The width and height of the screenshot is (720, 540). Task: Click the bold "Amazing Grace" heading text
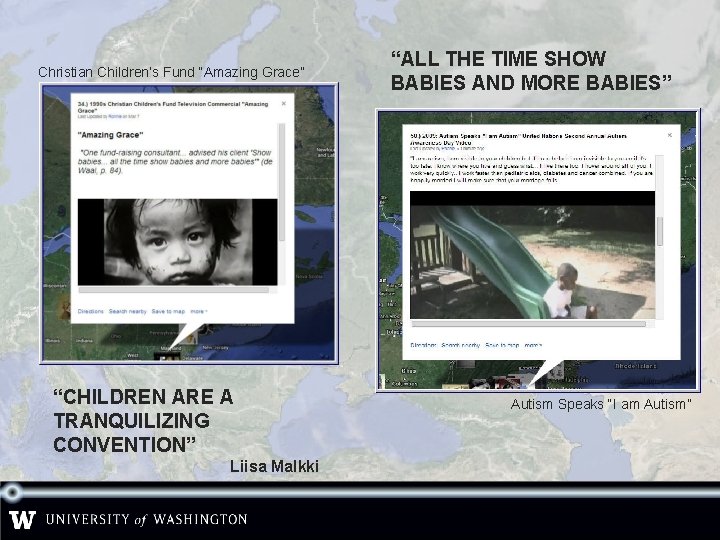coord(111,135)
